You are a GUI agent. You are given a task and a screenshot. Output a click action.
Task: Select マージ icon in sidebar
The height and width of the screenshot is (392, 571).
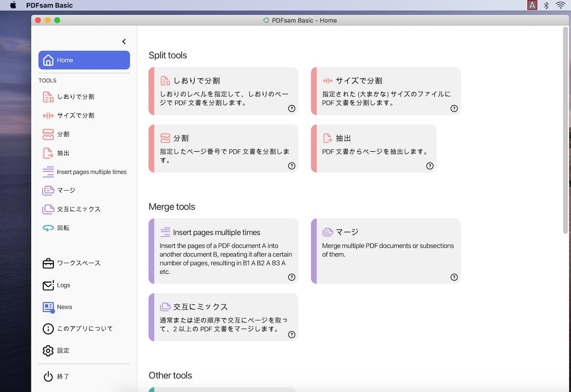48,190
